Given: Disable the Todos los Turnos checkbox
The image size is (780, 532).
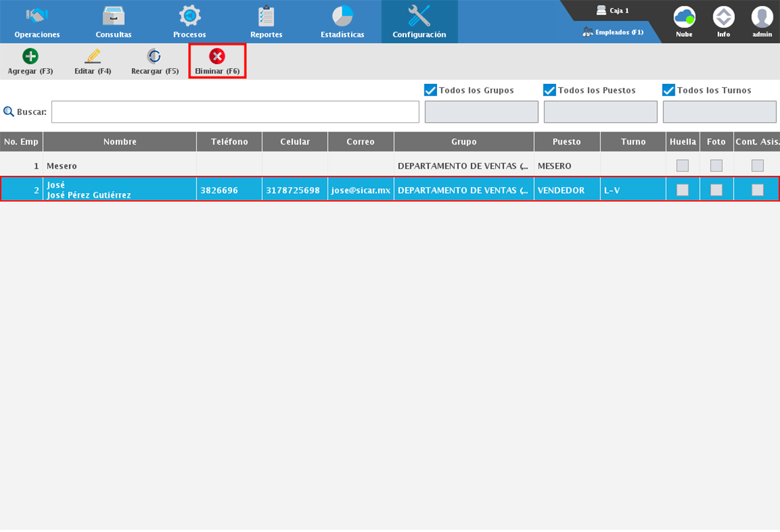Looking at the screenshot, I should pyautogui.click(x=669, y=91).
